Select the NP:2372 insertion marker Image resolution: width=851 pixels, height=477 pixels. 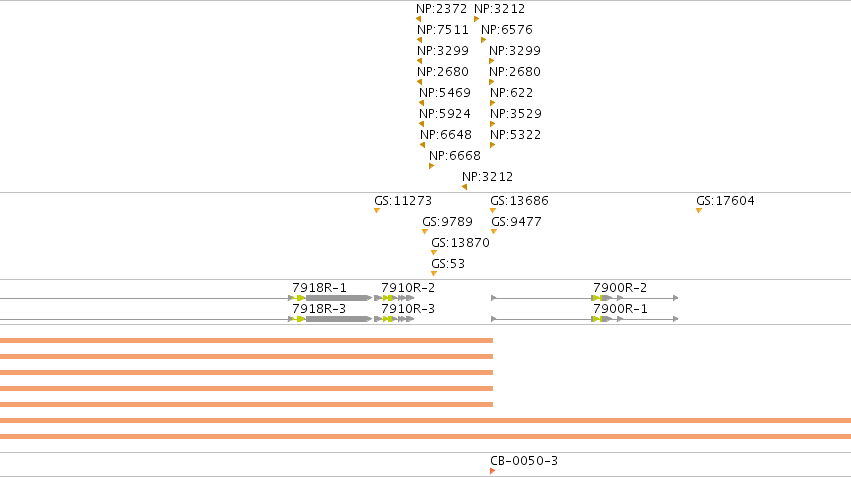pyautogui.click(x=418, y=19)
